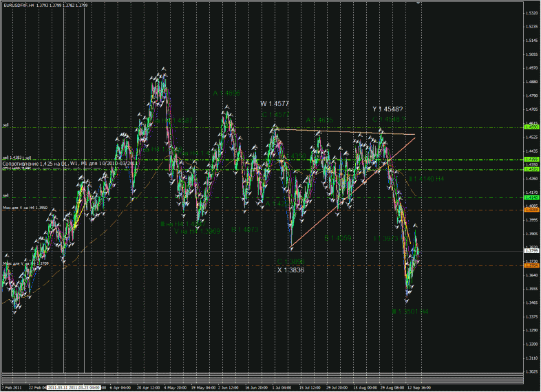Click the 1.4590 green price tag
Screen dimensions: 541x392
(531, 127)
